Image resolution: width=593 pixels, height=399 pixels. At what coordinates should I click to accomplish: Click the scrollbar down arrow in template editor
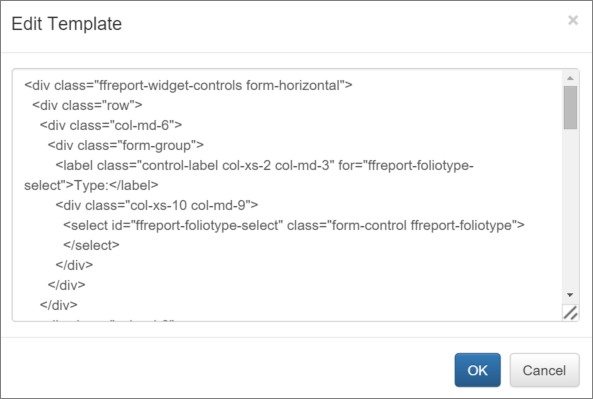pos(570,295)
